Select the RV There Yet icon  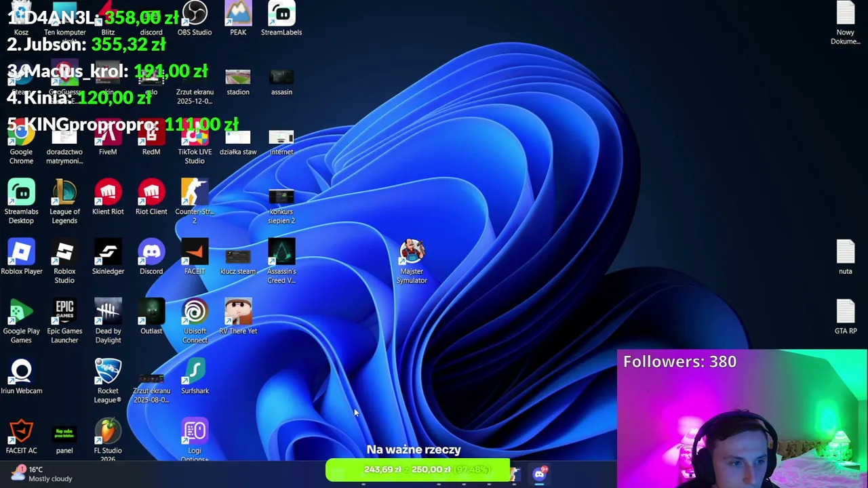point(238,317)
